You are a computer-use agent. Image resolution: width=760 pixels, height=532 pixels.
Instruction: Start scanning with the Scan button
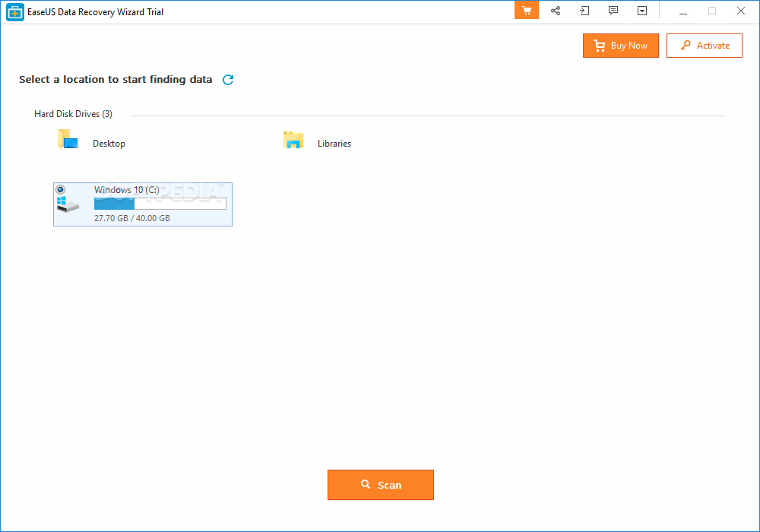tap(381, 485)
